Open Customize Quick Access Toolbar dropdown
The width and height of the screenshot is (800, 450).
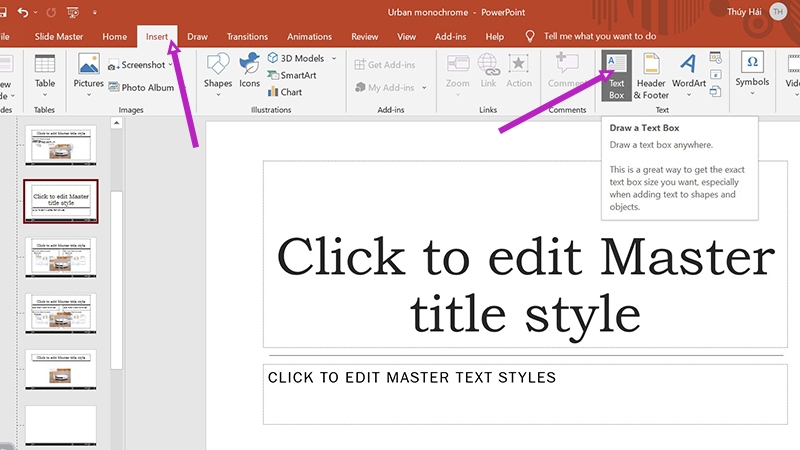tap(94, 12)
